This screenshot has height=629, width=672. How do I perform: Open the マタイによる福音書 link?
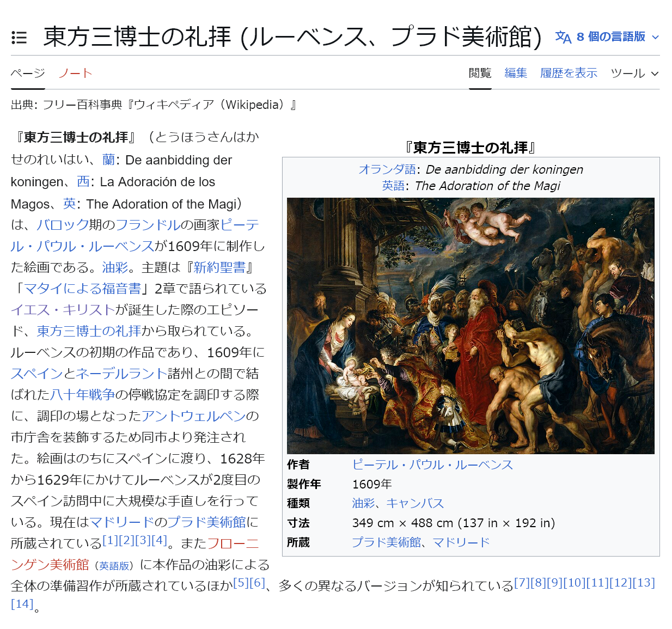(83, 289)
